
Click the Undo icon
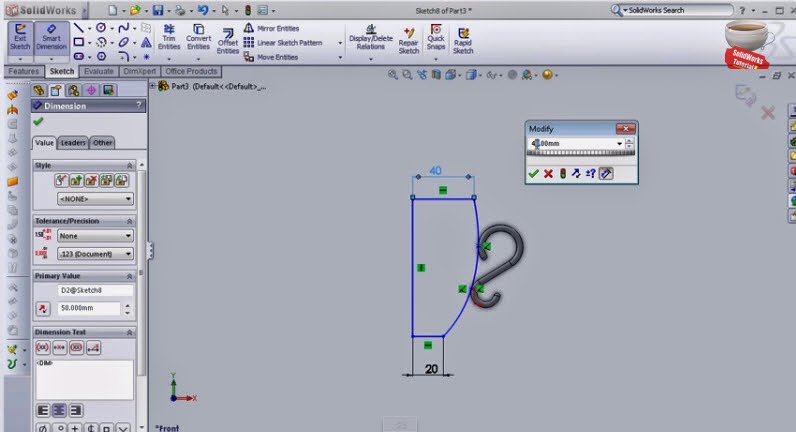(x=203, y=10)
